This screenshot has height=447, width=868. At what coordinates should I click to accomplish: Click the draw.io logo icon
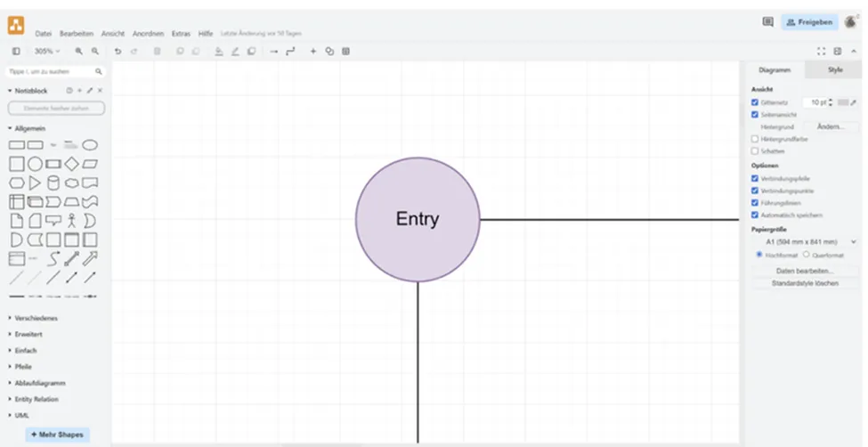[x=15, y=26]
